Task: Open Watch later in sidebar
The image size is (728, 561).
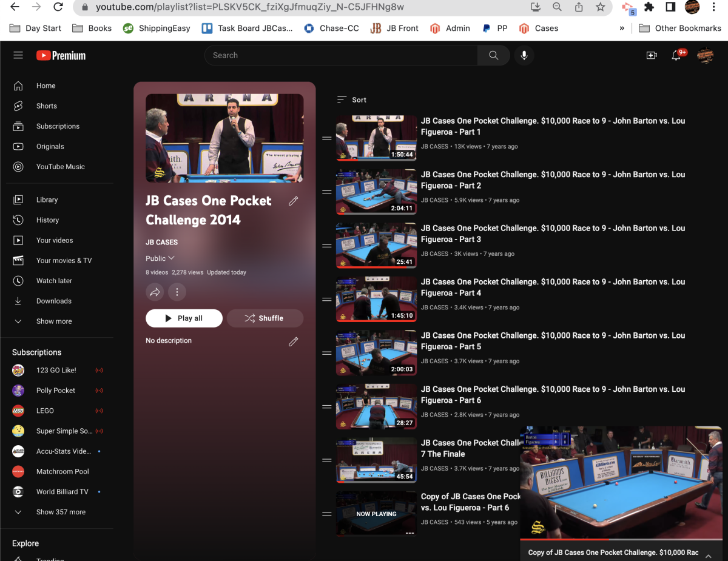Action: click(54, 281)
